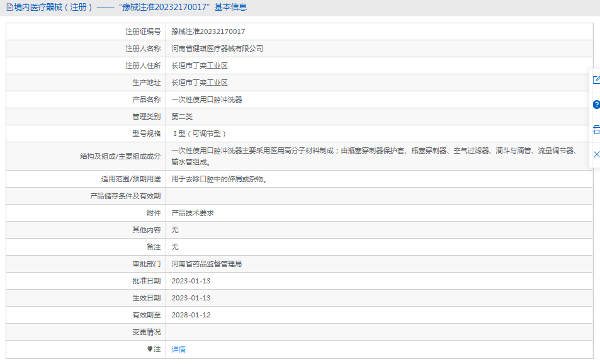Click the 适用范围/预期用途 label
This screenshot has width=600, height=364.
point(131,179)
